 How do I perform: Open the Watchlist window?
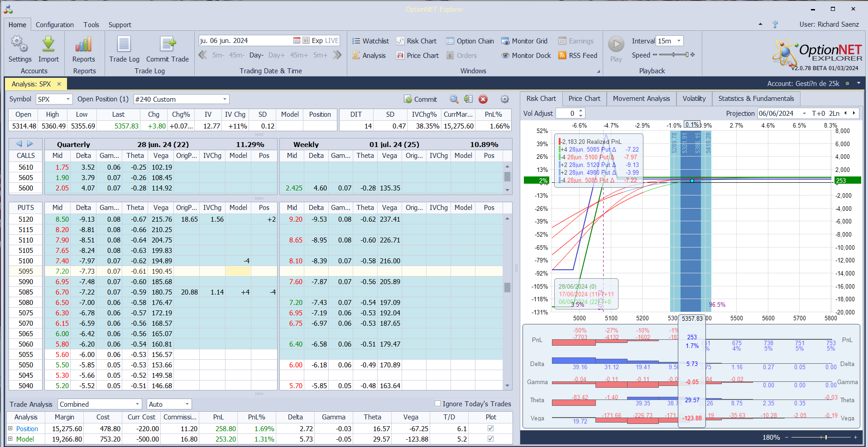(x=370, y=41)
